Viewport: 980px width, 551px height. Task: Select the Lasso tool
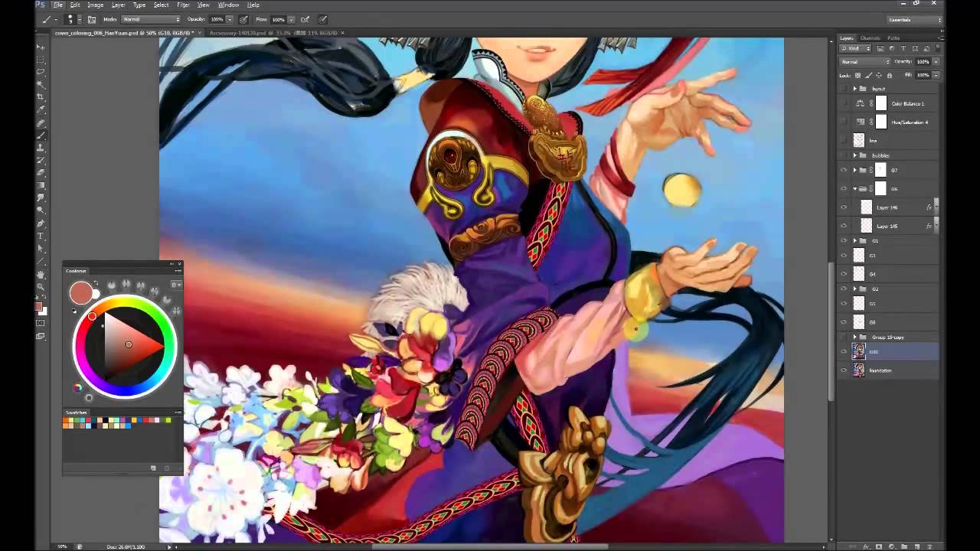point(41,72)
